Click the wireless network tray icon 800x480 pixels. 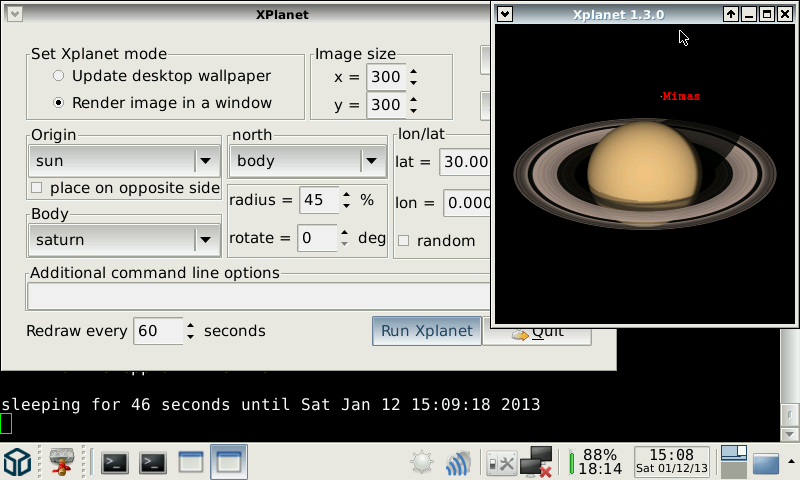[458, 463]
